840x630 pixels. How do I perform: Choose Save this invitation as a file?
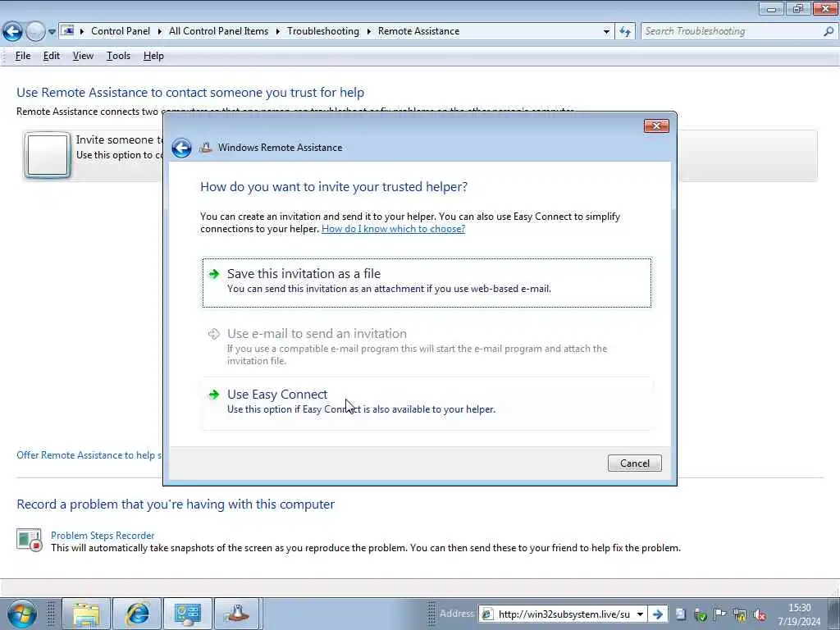pos(427,282)
